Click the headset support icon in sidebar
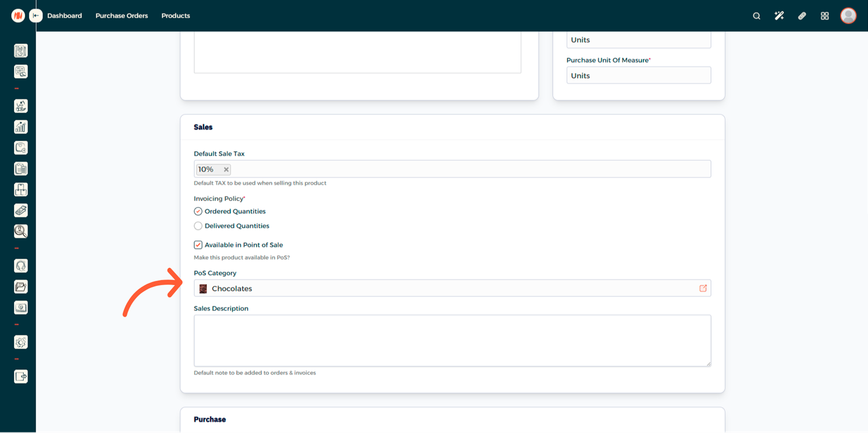The image size is (868, 433). (21, 266)
